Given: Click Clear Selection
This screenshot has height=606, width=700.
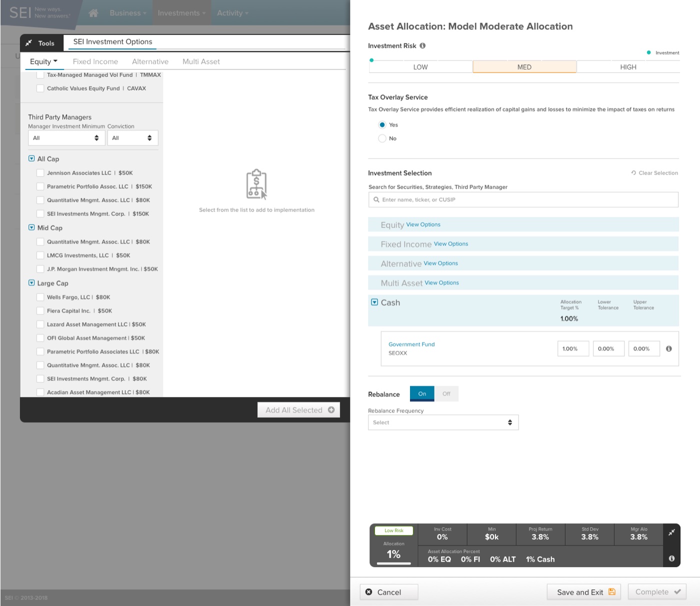Looking at the screenshot, I should click(x=654, y=173).
